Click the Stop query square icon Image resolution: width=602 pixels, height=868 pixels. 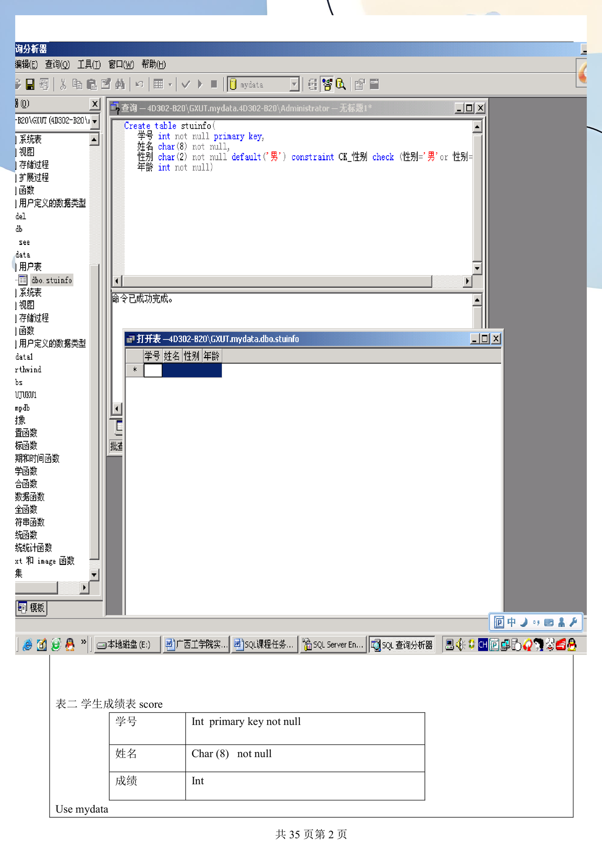pyautogui.click(x=214, y=84)
